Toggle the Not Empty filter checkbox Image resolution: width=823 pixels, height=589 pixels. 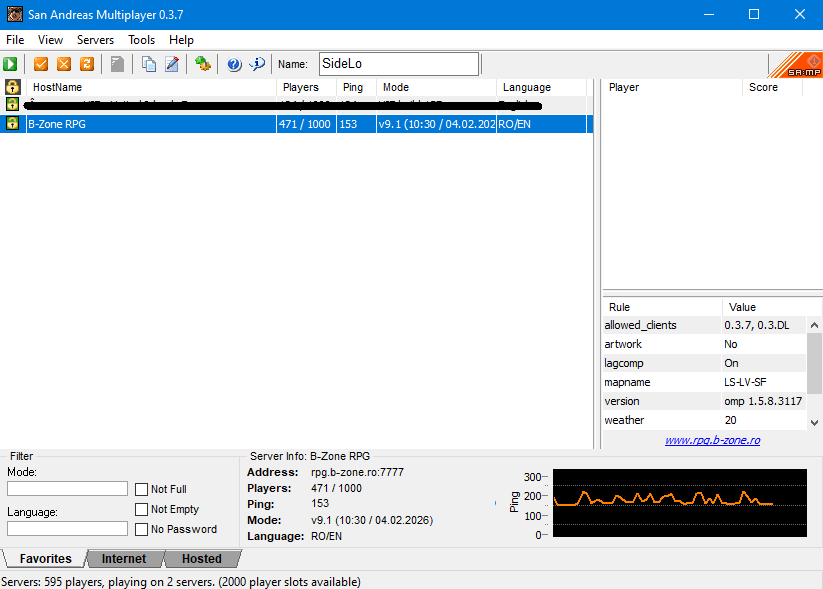142,509
